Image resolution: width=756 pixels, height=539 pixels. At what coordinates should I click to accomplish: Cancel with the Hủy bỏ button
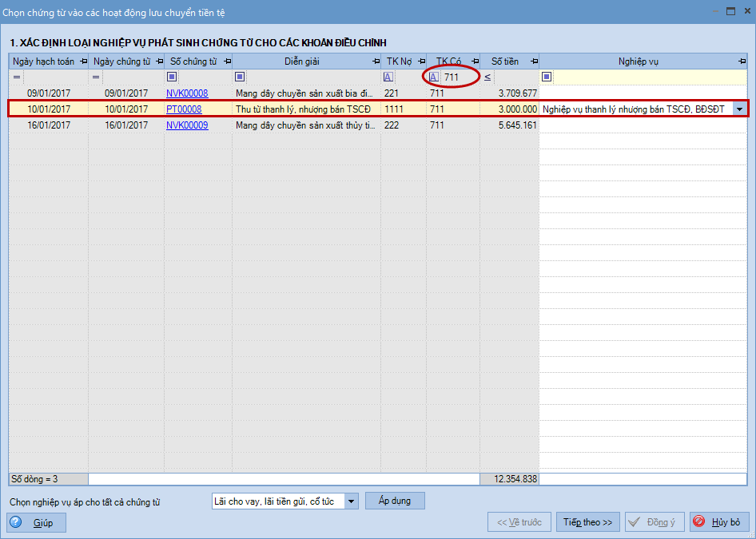(719, 522)
